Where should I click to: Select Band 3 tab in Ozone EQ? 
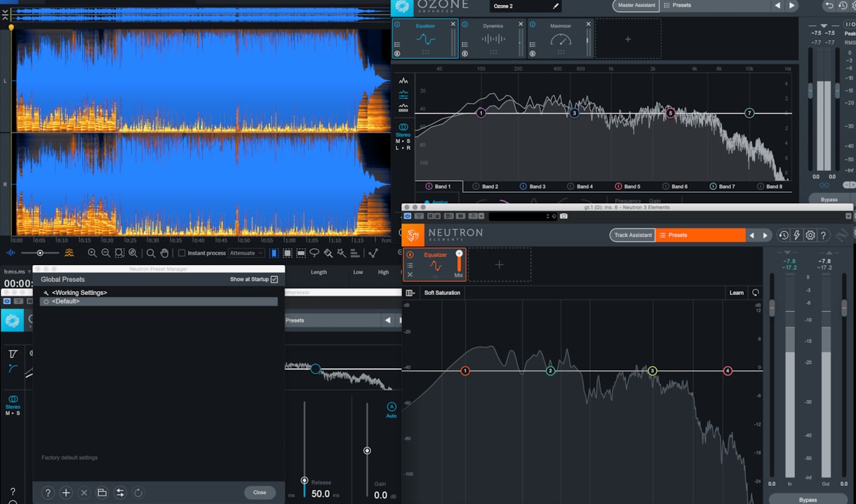pos(533,186)
